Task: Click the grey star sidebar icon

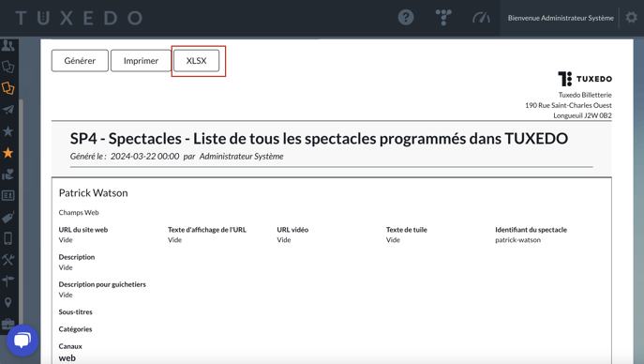Action: pos(7,131)
